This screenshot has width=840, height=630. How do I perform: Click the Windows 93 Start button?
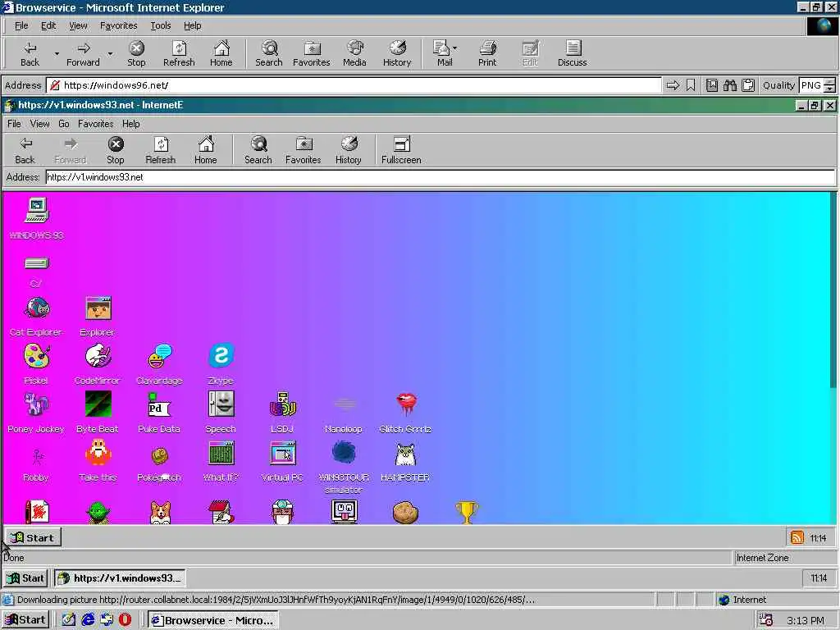click(33, 537)
